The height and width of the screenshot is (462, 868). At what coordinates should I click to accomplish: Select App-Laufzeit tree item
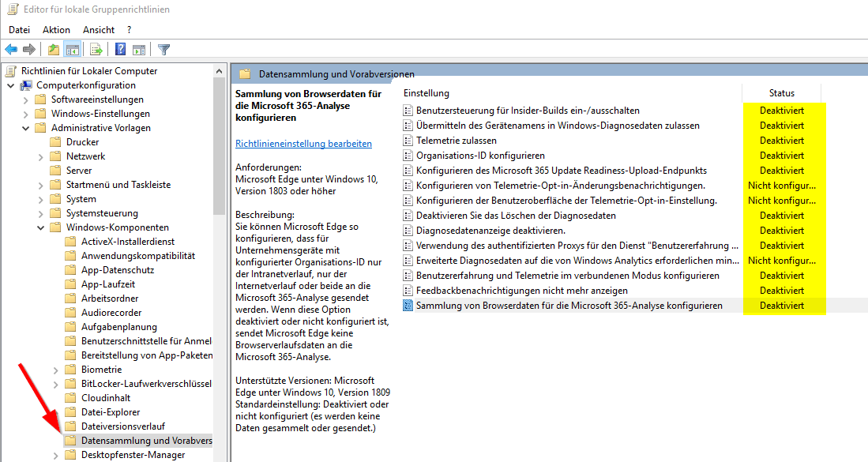[108, 284]
